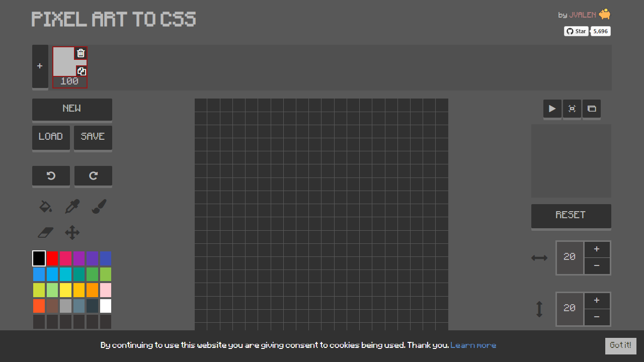Play the animation preview

552,109
